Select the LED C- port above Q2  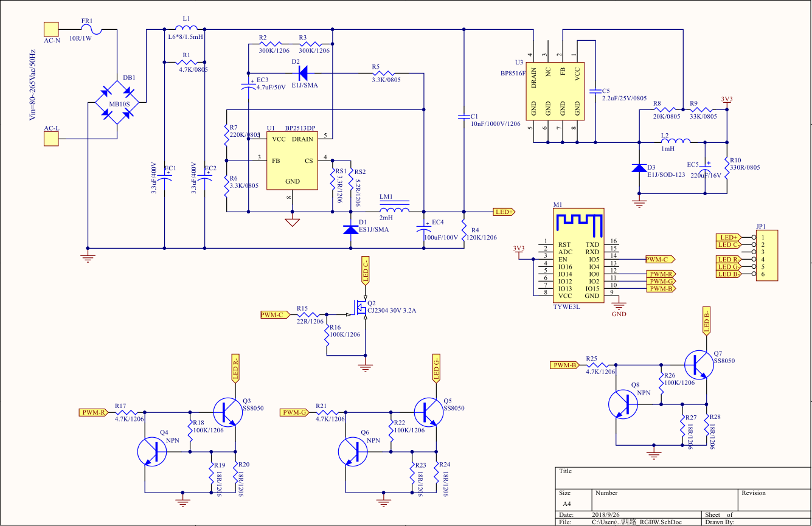366,272
